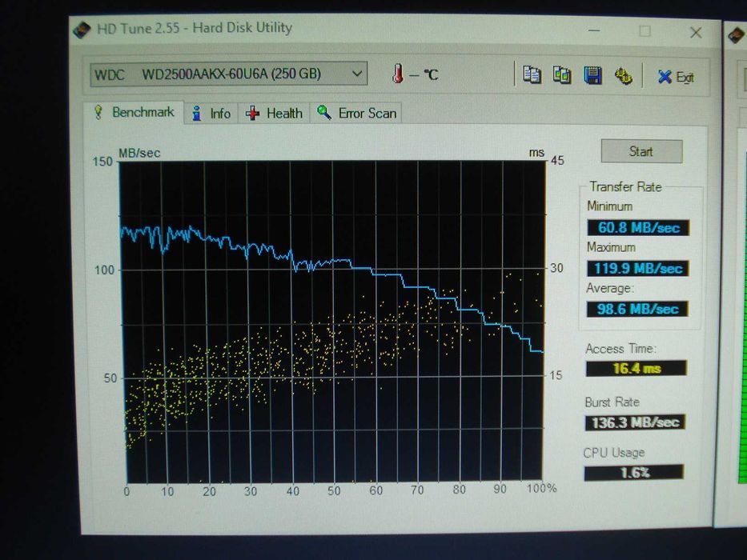Click the MB/sec axis label

coord(139,153)
